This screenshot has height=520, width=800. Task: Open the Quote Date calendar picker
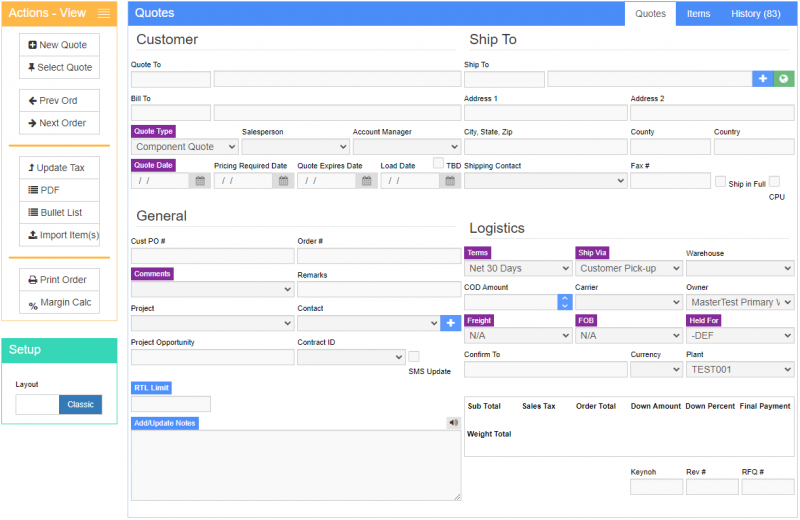point(200,181)
